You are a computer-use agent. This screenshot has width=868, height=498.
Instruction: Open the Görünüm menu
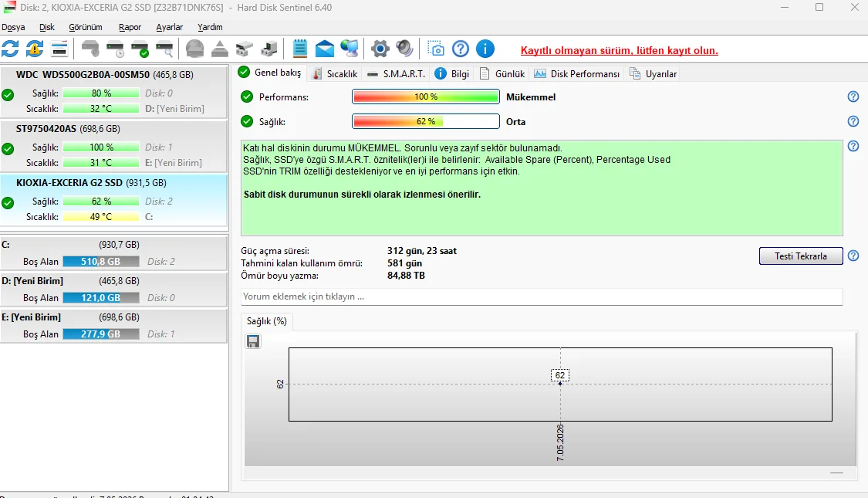(85, 27)
